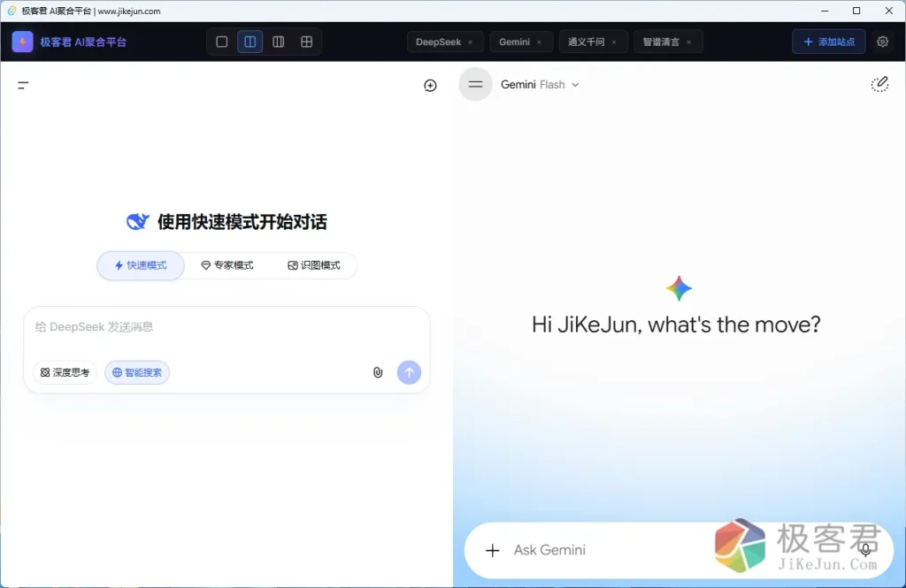Open Gemini temporary chat icon
This screenshot has width=906, height=588.
pos(879,84)
